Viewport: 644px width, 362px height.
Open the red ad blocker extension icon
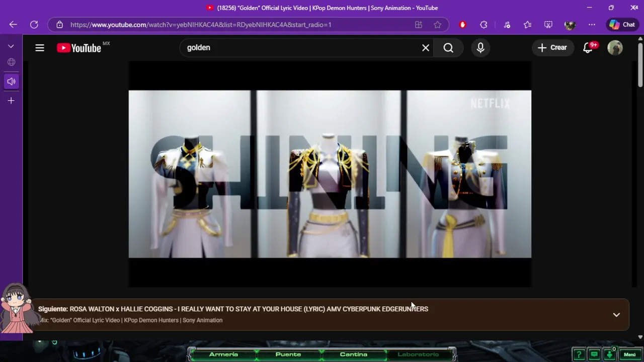point(463,25)
